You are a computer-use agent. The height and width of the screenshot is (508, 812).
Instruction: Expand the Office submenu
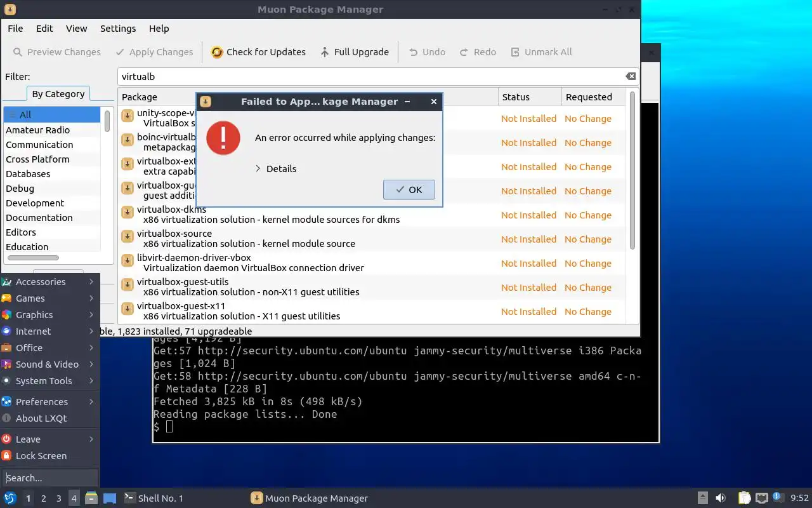point(49,348)
